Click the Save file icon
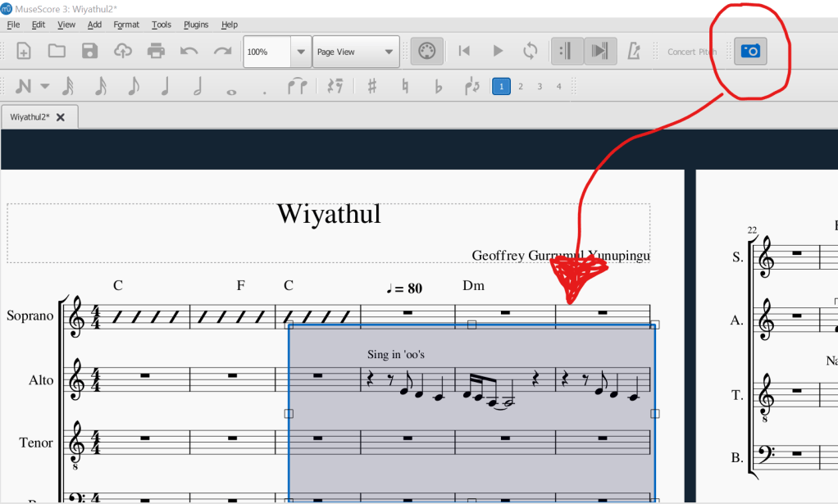Viewport: 838px width, 504px height. click(x=90, y=51)
